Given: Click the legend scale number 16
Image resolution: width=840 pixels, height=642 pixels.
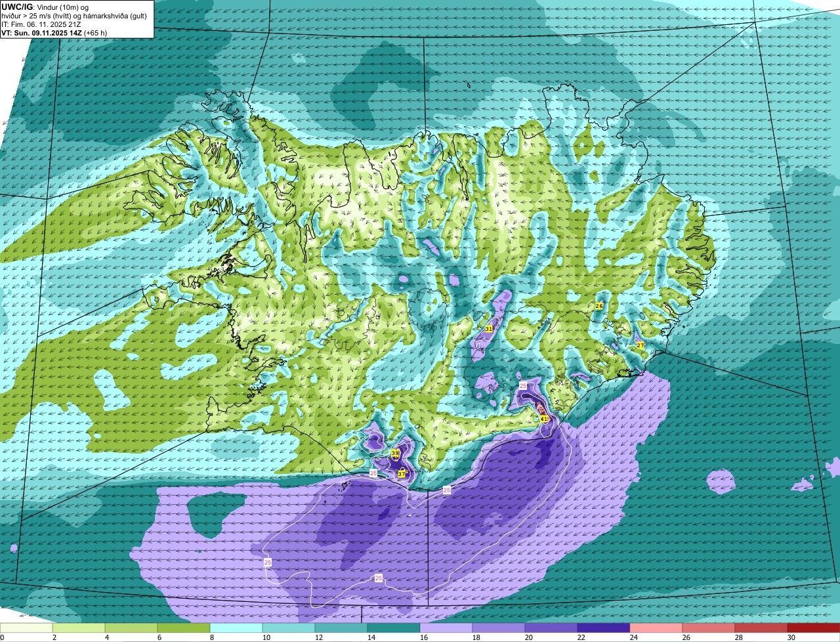Looking at the screenshot, I should click(x=423, y=637).
